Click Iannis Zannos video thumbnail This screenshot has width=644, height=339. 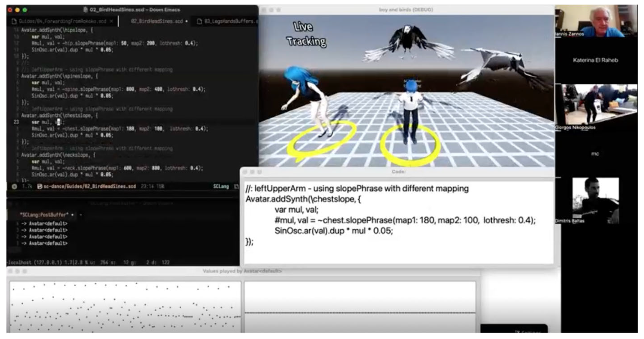click(x=596, y=21)
